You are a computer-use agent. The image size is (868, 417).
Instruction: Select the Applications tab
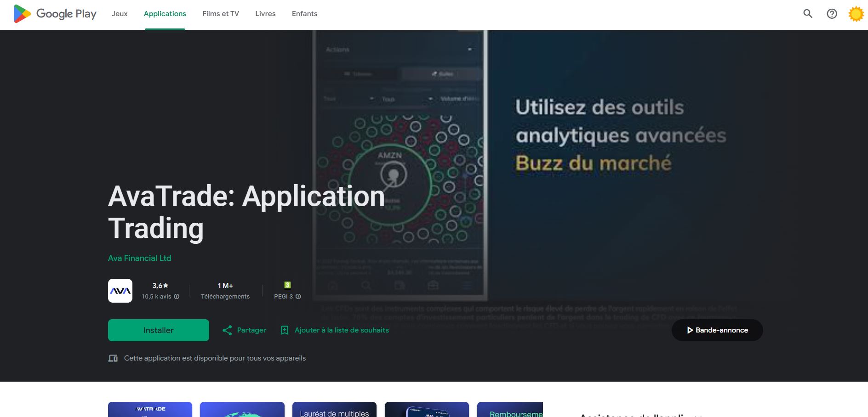[165, 14]
